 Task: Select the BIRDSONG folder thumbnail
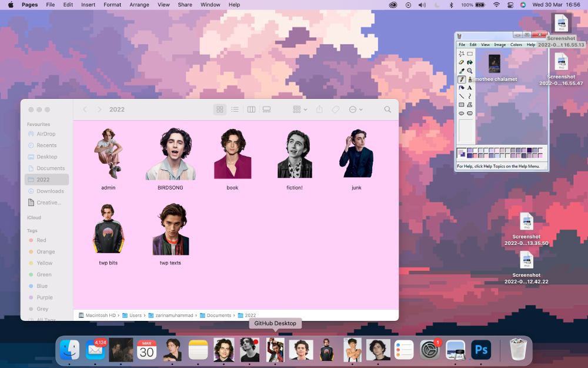click(x=171, y=154)
